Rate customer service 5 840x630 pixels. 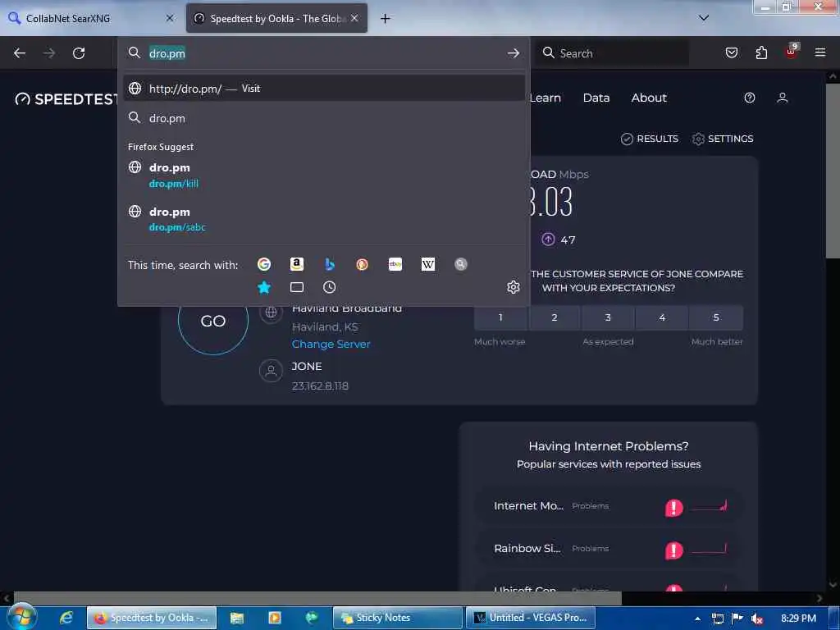[716, 317]
